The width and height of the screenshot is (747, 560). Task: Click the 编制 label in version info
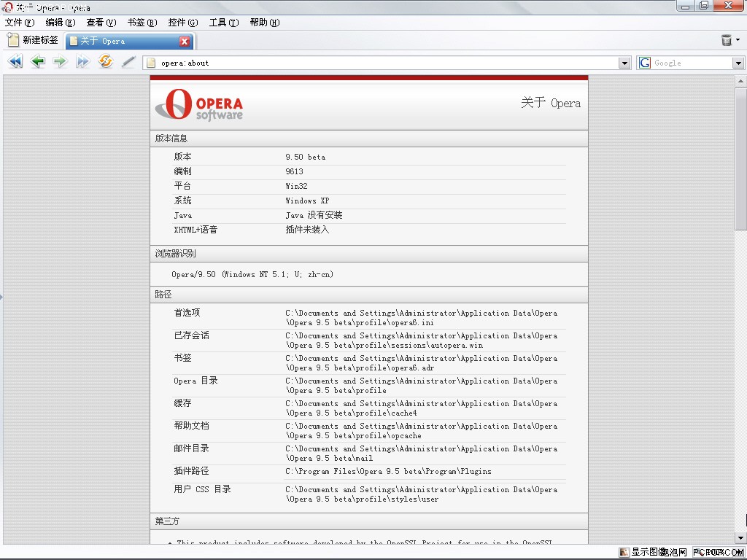(x=183, y=171)
